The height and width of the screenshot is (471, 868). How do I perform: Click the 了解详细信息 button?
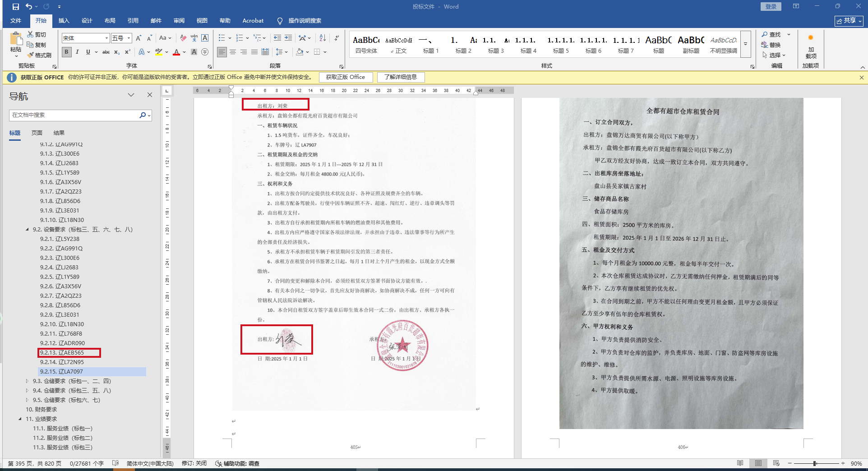[x=401, y=77]
